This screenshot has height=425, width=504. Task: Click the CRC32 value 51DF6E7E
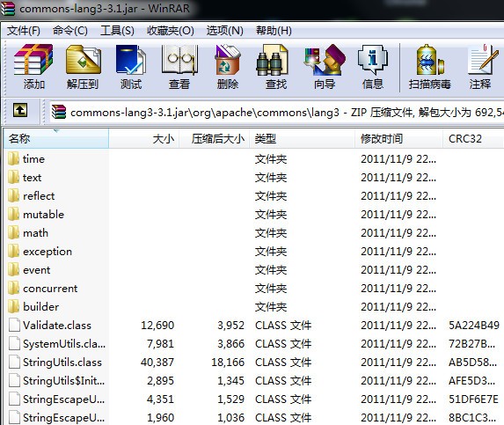[x=473, y=399]
